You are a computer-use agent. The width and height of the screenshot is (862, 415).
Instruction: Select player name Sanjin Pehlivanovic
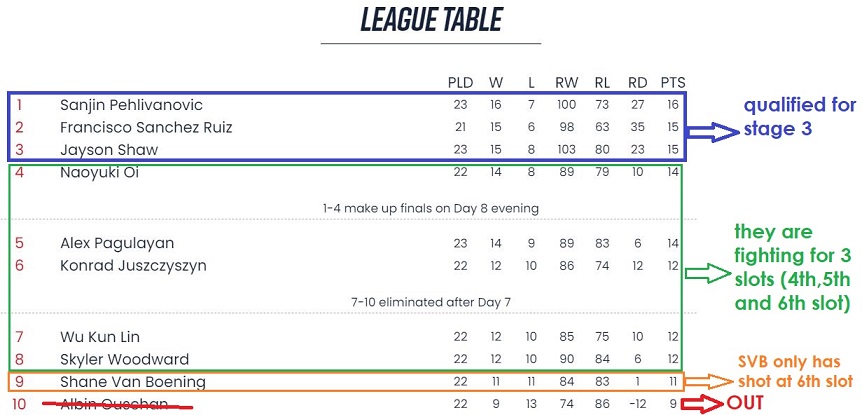(x=131, y=105)
